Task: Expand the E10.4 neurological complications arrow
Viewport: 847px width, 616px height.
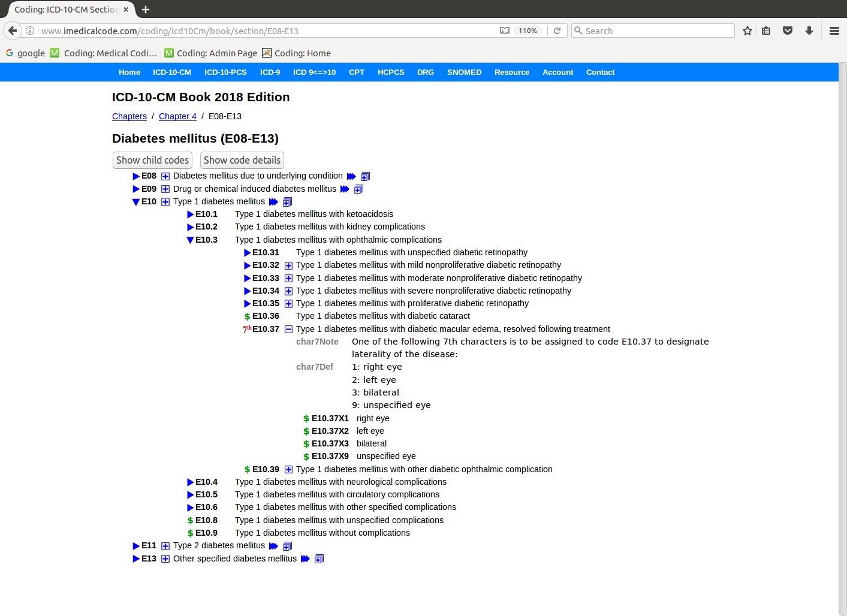Action: pos(190,482)
